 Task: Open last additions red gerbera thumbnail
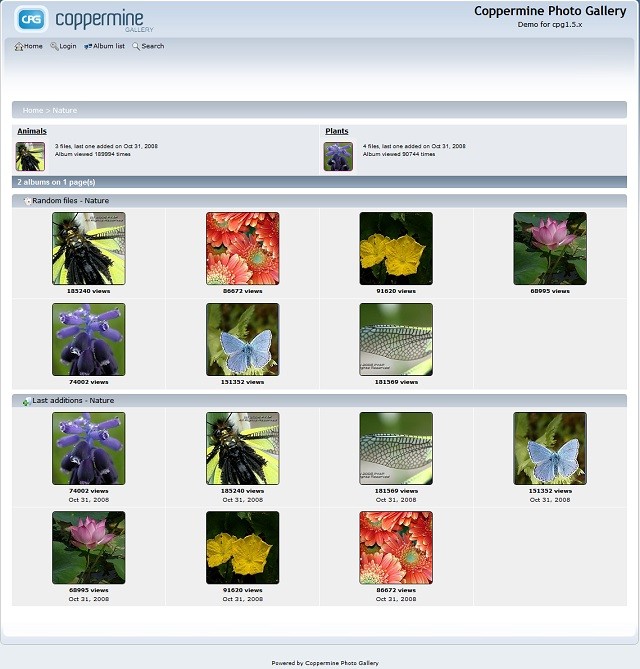coord(396,548)
